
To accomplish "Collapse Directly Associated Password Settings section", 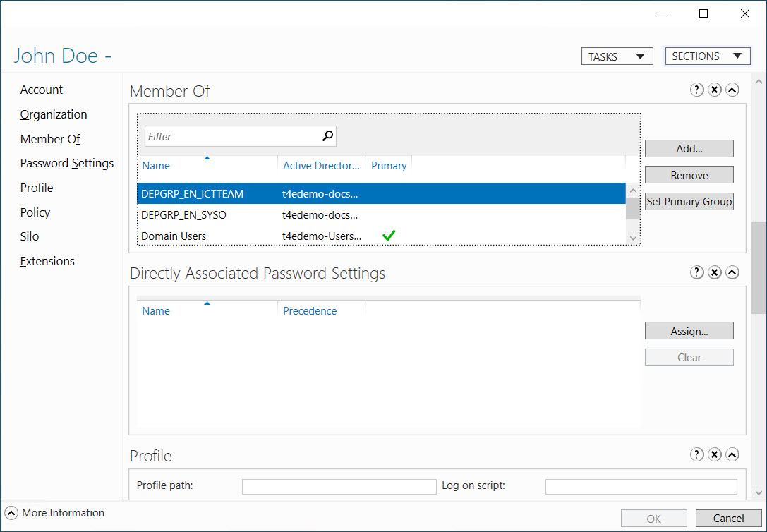I will pyautogui.click(x=732, y=272).
